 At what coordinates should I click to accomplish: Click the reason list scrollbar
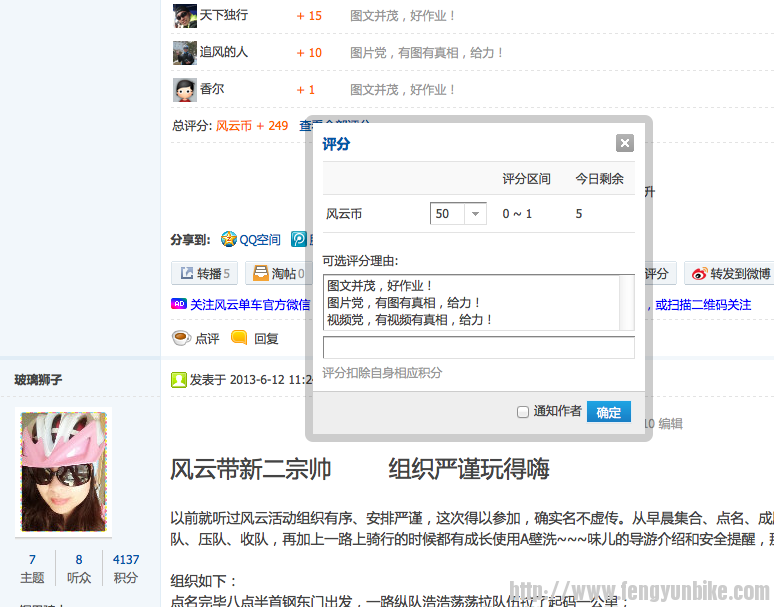coord(627,303)
